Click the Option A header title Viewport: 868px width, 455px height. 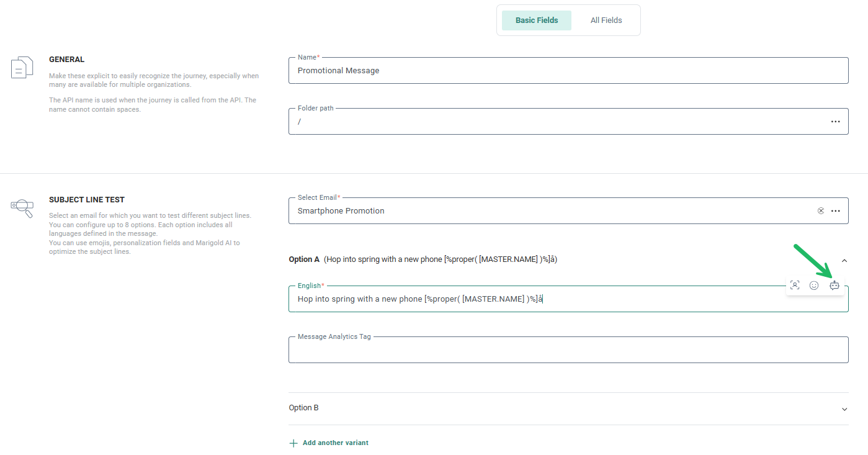304,259
